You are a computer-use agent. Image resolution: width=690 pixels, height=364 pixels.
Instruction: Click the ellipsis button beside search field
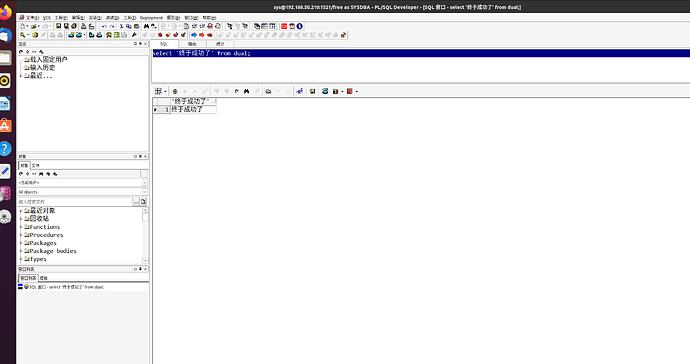(x=136, y=202)
